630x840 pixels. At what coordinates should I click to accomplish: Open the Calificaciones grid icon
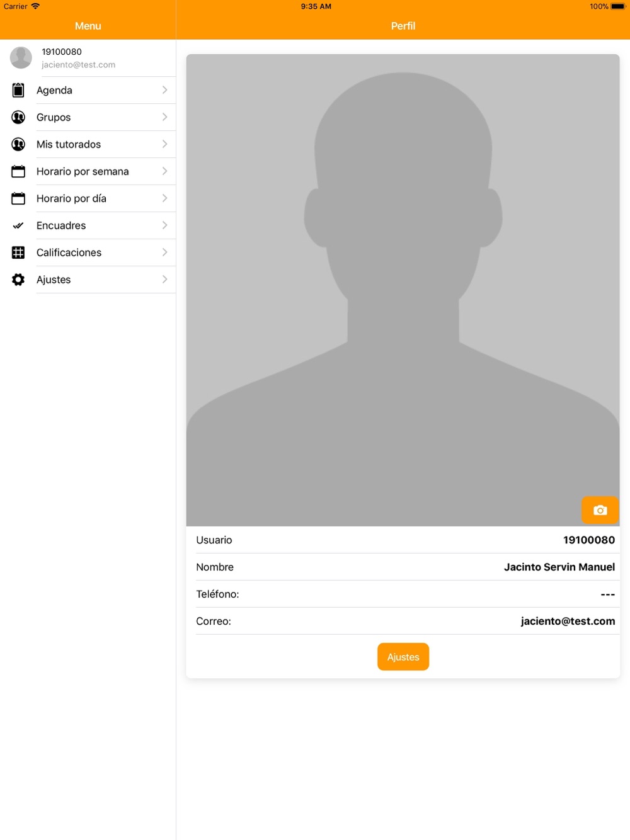[x=18, y=253]
